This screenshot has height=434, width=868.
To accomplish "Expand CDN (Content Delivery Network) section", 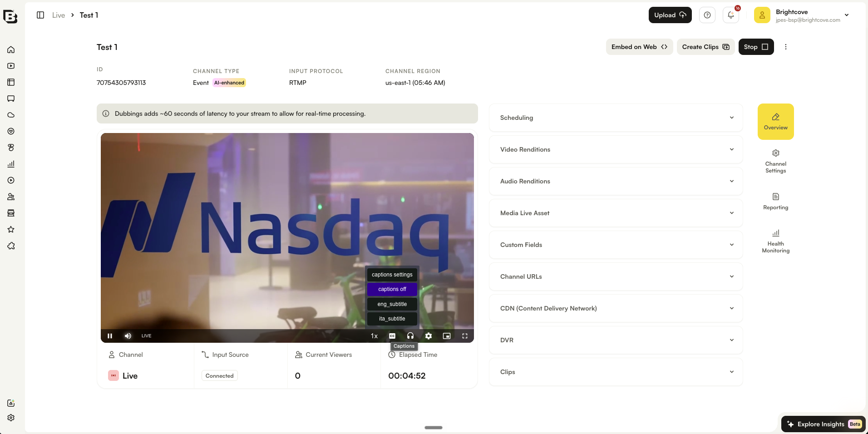I will click(x=616, y=308).
